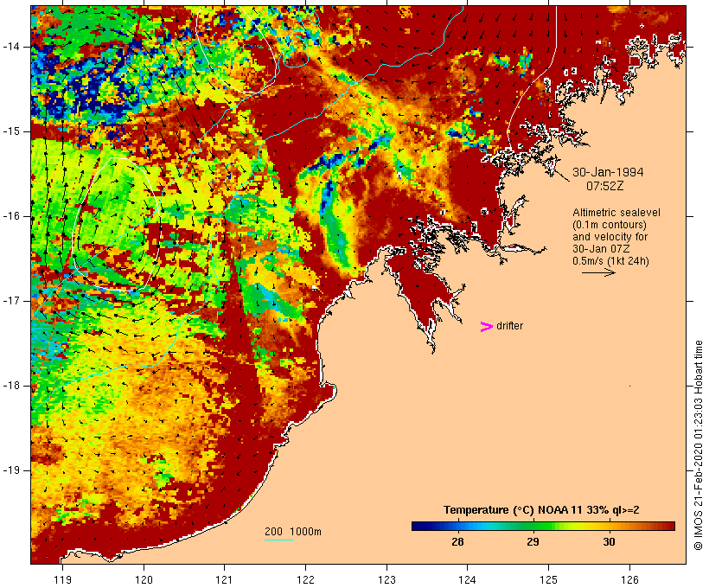This screenshot has width=709, height=588.
Task: Click the IMOS copyright timestamp text
Action: [699, 445]
